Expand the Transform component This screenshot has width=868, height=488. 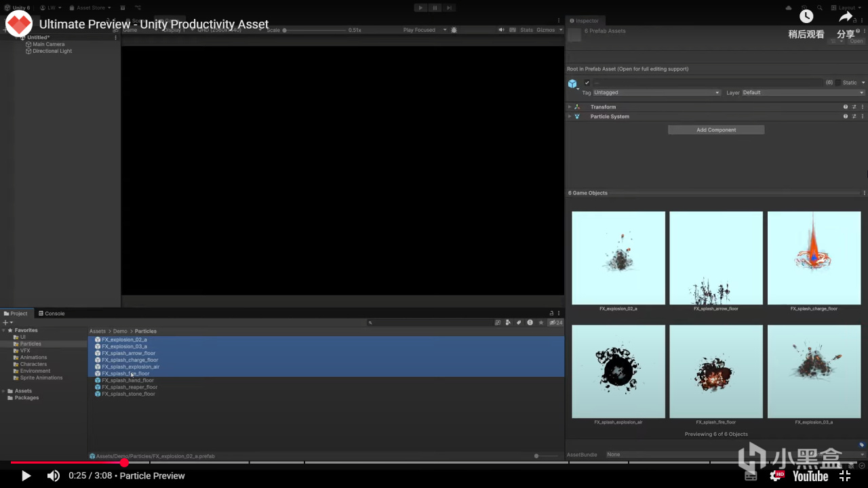point(570,107)
